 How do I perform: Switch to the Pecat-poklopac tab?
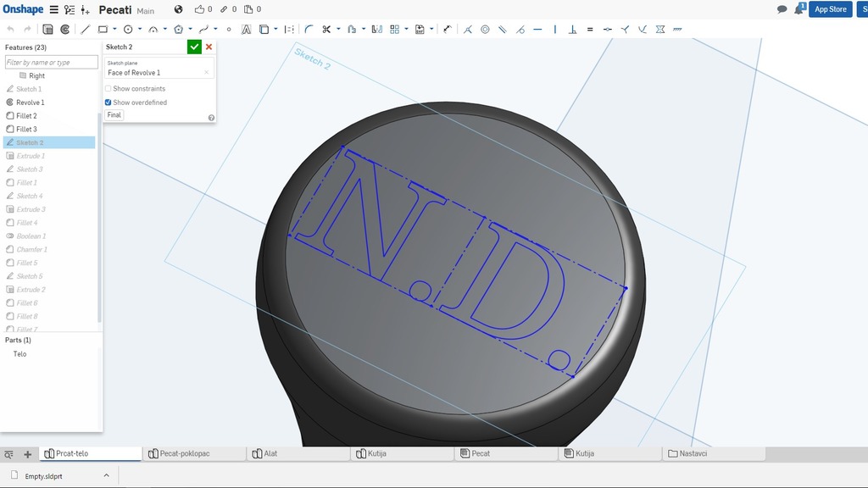pyautogui.click(x=184, y=454)
